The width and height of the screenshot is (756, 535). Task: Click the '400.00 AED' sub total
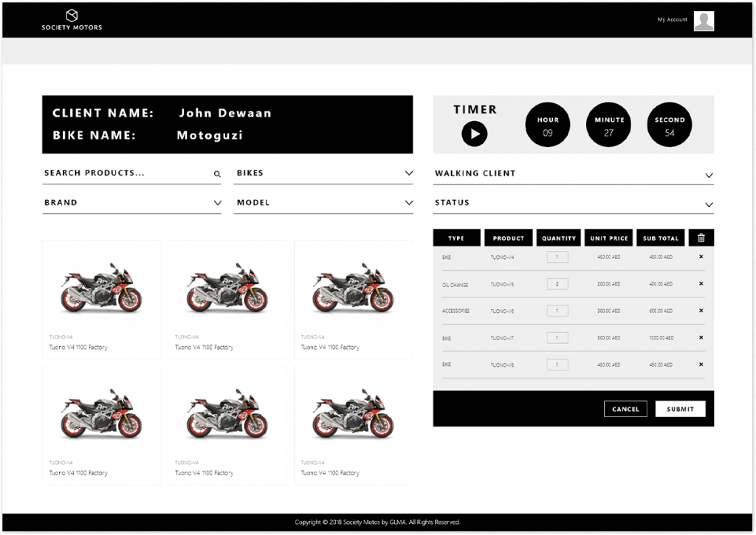pos(661,284)
